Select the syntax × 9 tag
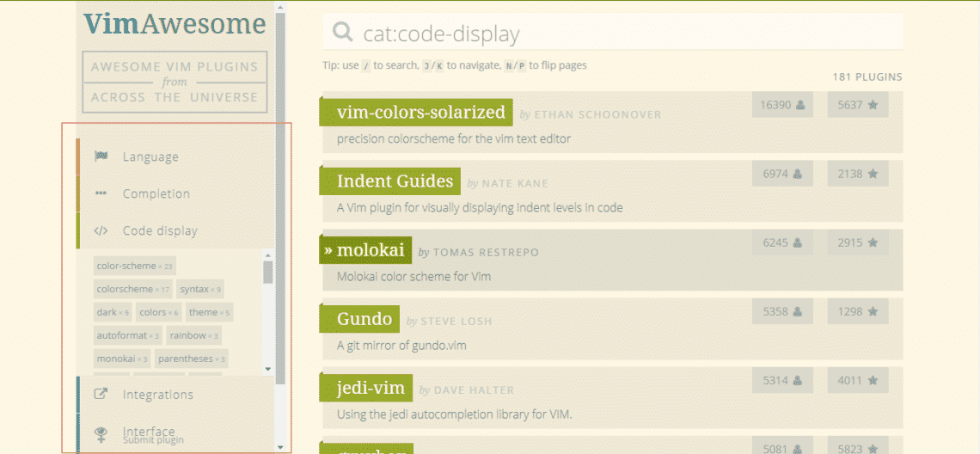980x454 pixels. 200,289
